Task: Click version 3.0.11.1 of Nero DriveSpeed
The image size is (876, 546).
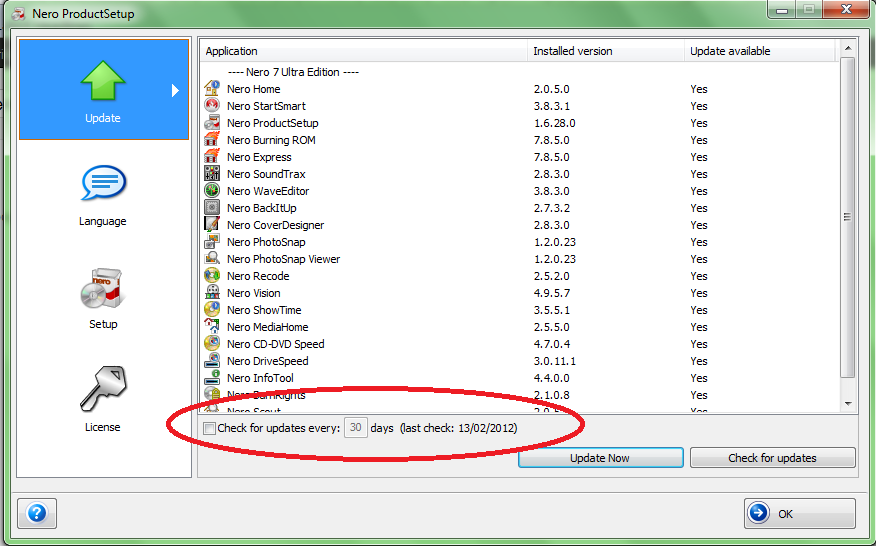Action: [x=554, y=361]
